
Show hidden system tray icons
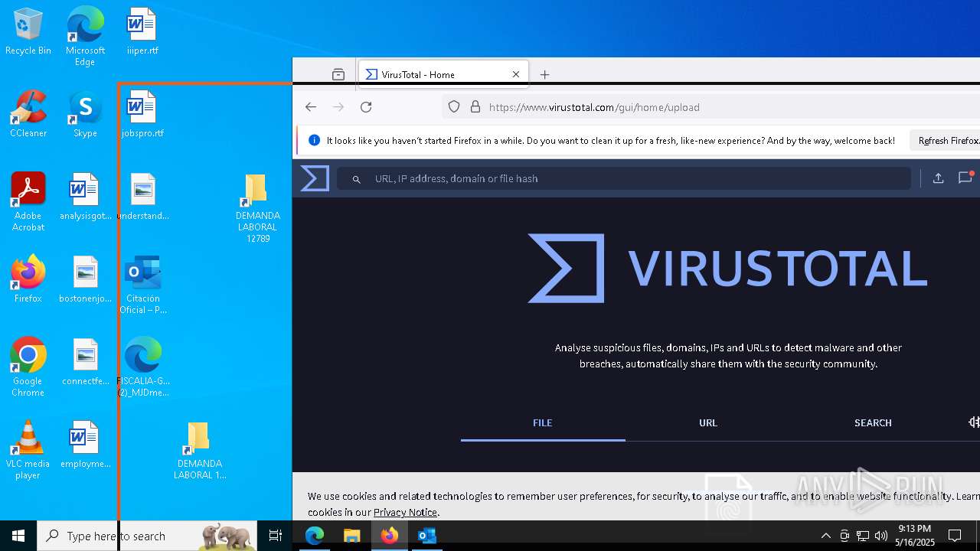pyautogui.click(x=825, y=536)
